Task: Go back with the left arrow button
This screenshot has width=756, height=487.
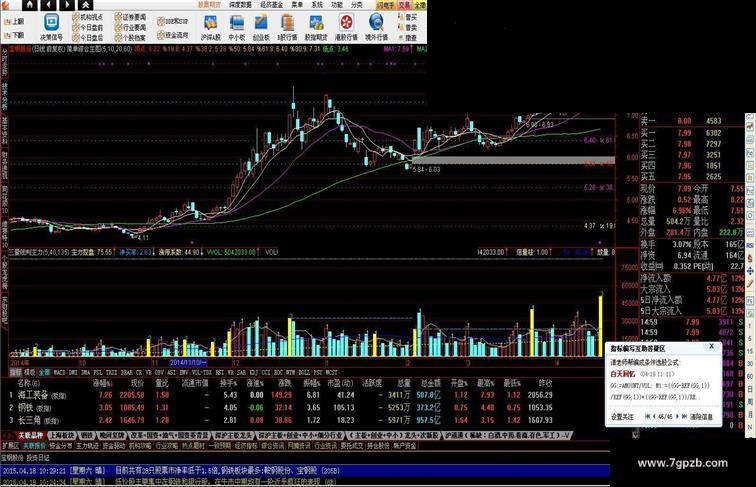Action: click(x=49, y=5)
